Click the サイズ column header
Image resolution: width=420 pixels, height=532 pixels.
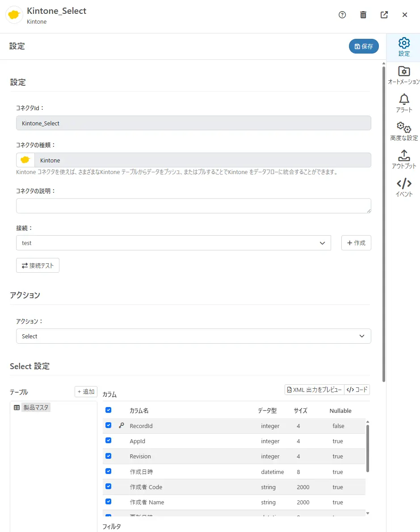click(x=301, y=411)
